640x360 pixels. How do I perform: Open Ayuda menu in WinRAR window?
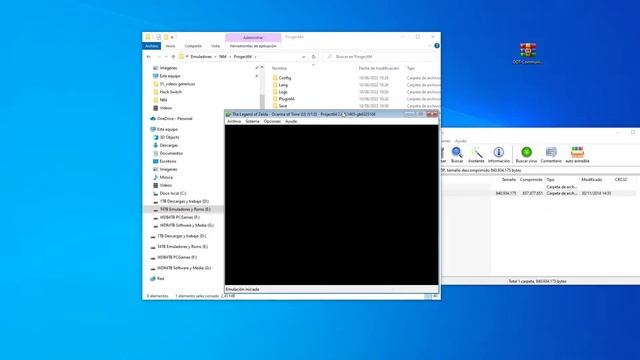pyautogui.click(x=460, y=141)
